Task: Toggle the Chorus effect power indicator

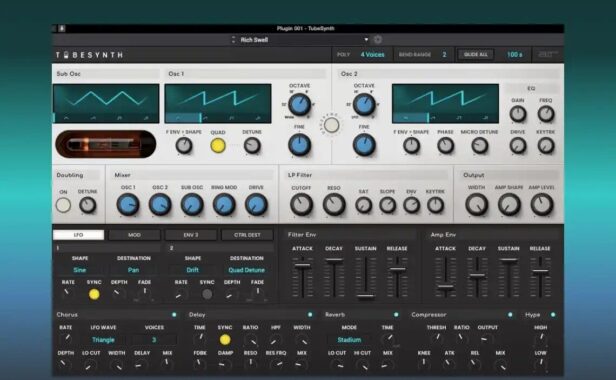Action: pos(174,315)
